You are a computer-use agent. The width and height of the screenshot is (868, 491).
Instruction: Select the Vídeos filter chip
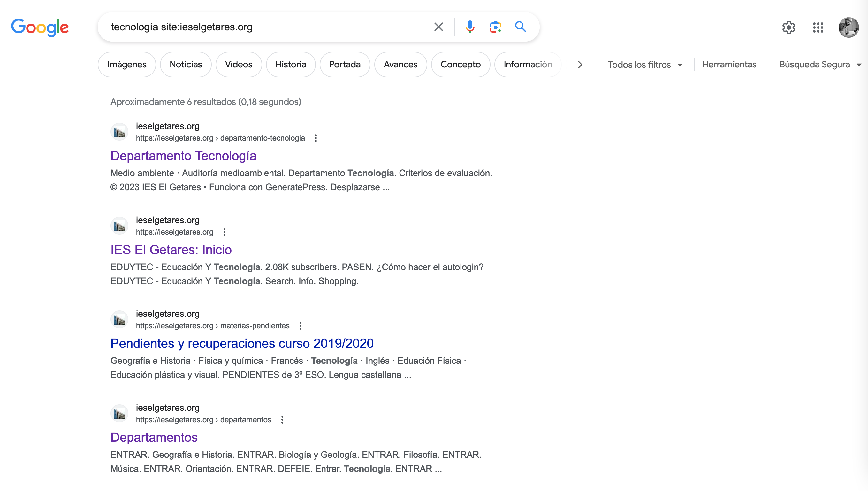click(239, 64)
